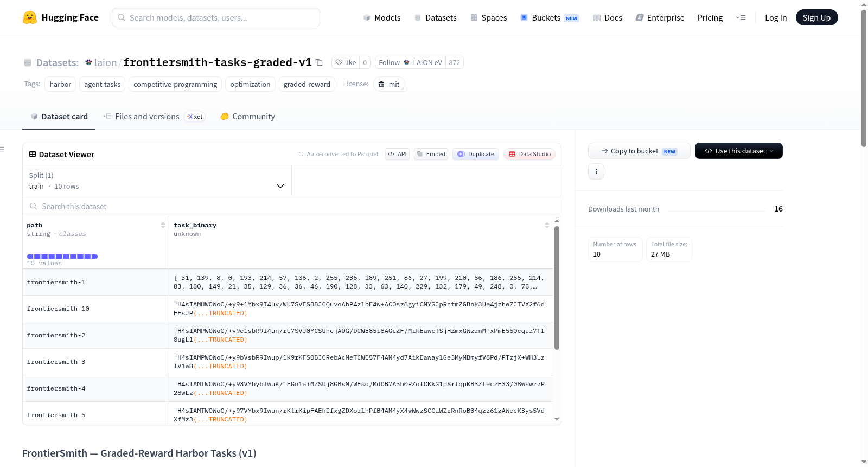Open Docs from top navigation
Image resolution: width=868 pixels, height=467 pixels.
click(607, 17)
